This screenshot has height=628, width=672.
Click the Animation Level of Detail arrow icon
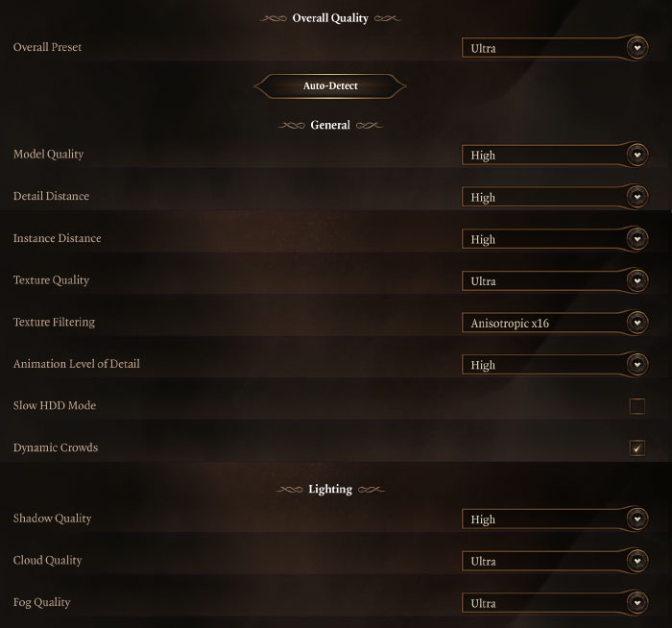coord(636,365)
